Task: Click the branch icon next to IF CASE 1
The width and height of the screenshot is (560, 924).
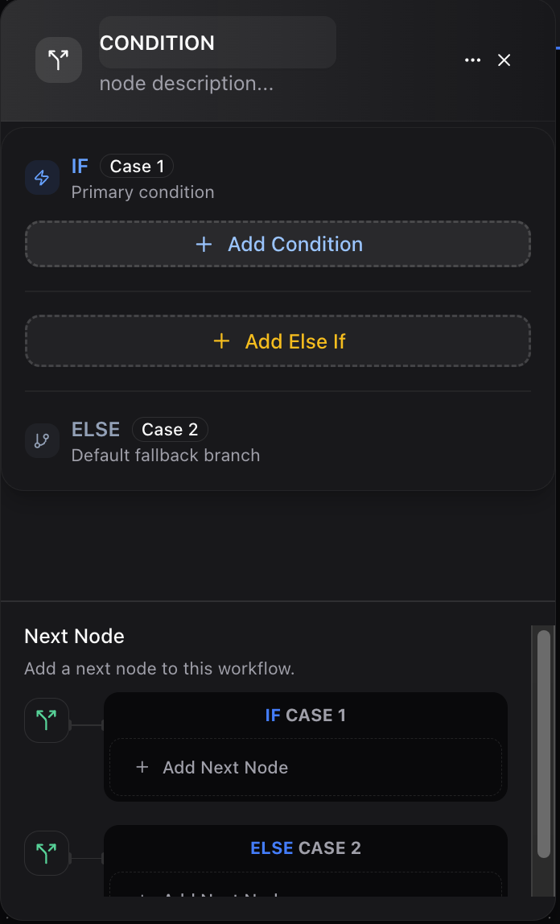Action: coord(46,720)
